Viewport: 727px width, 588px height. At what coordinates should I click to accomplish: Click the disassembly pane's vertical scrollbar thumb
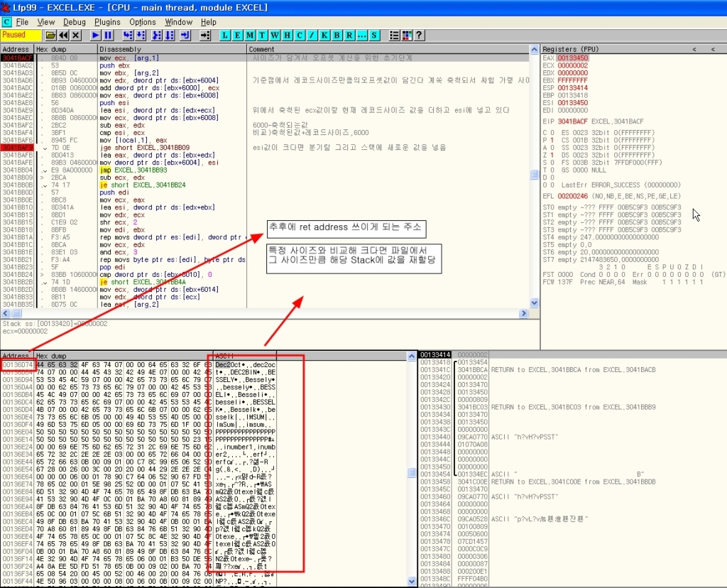click(x=534, y=175)
